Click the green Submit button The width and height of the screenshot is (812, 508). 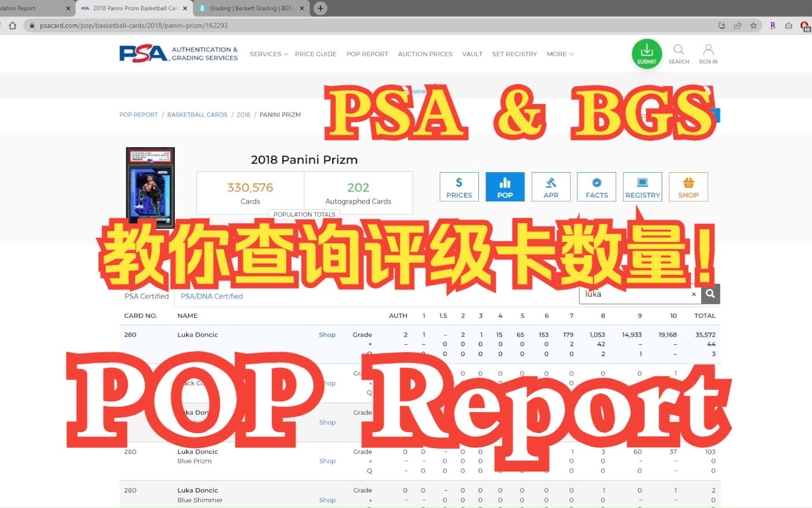click(647, 54)
